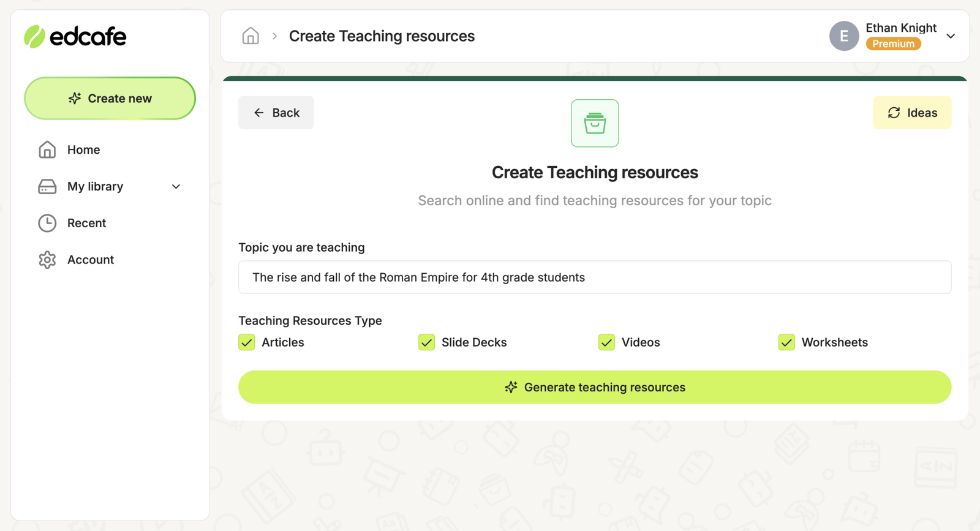This screenshot has height=531, width=980.
Task: Click the edcafe leaf logo
Action: click(34, 37)
